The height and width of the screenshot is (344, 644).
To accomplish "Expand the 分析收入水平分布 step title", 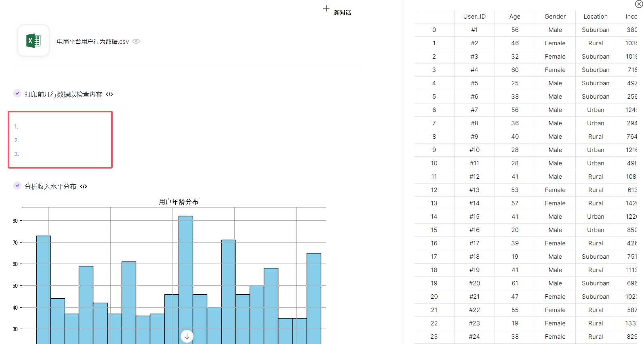I will tap(51, 186).
